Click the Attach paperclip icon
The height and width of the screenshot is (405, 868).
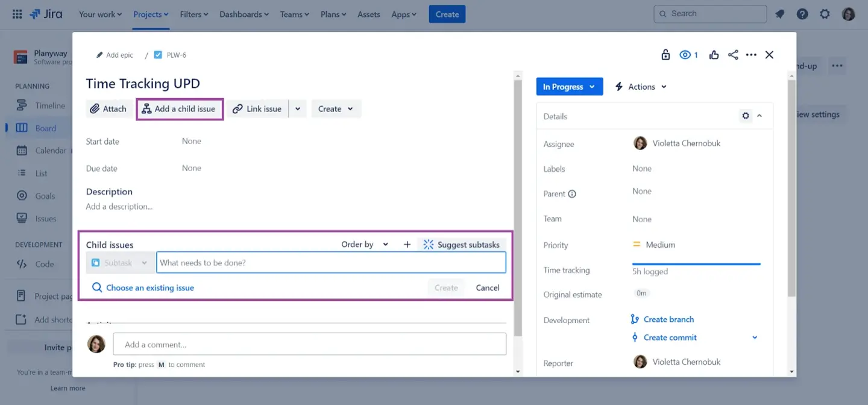pyautogui.click(x=95, y=108)
